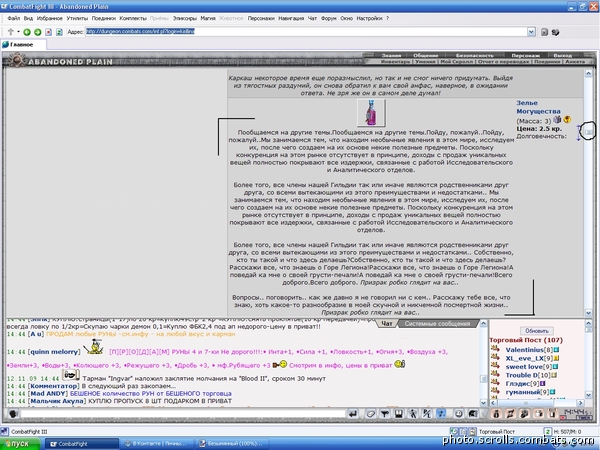Image resolution: width=600 pixels, height=450 pixels.
Task: Click the Безопасность header button
Action: 474,55
